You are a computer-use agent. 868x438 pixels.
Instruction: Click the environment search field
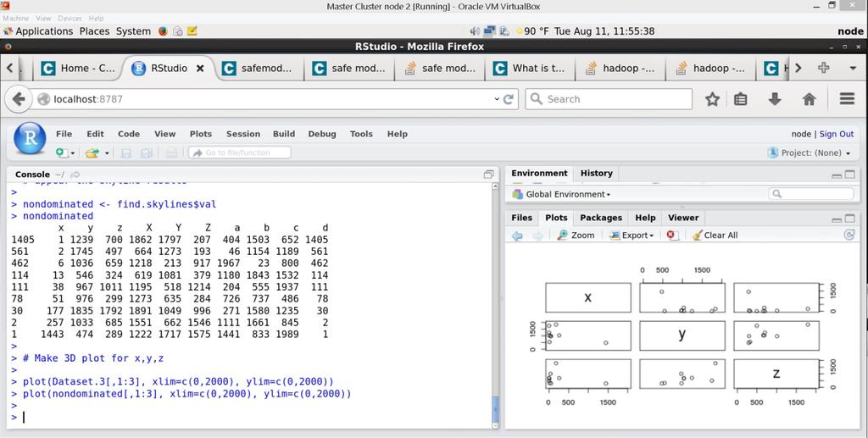[x=811, y=193]
